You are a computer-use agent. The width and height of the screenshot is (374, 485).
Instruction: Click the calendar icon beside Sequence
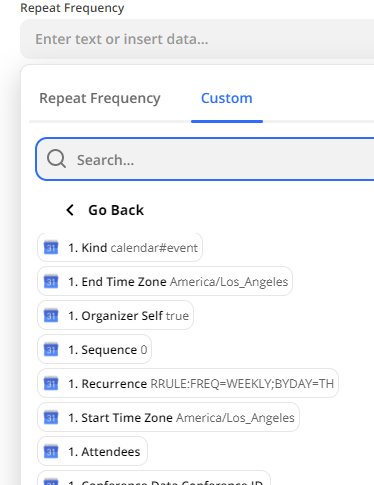[51, 350]
